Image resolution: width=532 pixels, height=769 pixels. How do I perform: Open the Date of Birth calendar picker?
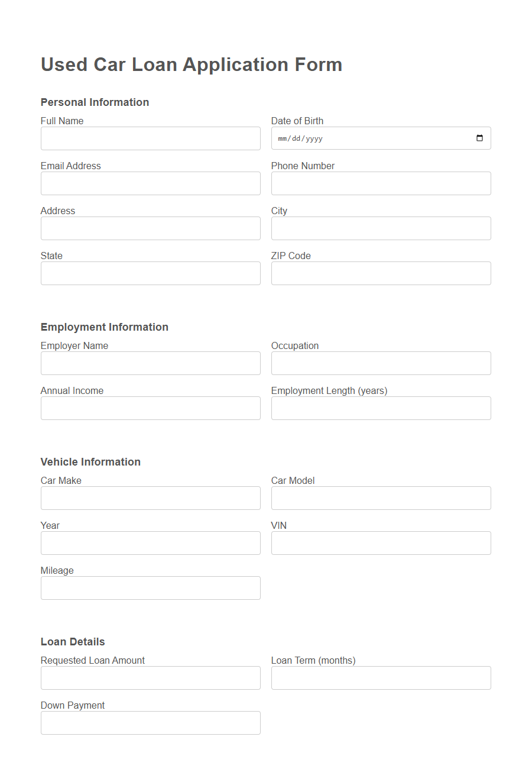[x=480, y=138]
